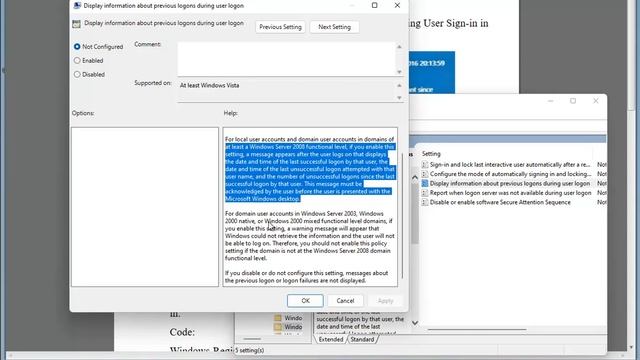
Task: Click the Next Setting button
Action: pos(334,27)
